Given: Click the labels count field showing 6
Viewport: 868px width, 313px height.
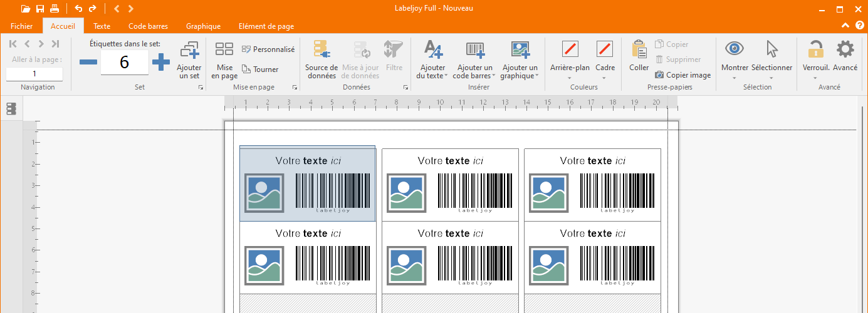Looking at the screenshot, I should pyautogui.click(x=124, y=62).
